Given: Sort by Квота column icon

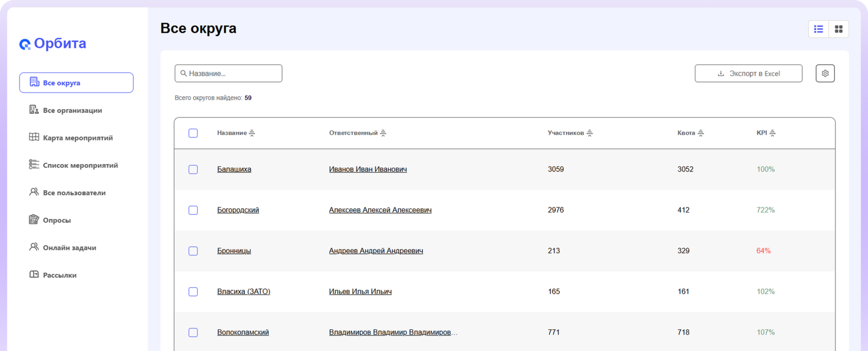Looking at the screenshot, I should point(701,133).
